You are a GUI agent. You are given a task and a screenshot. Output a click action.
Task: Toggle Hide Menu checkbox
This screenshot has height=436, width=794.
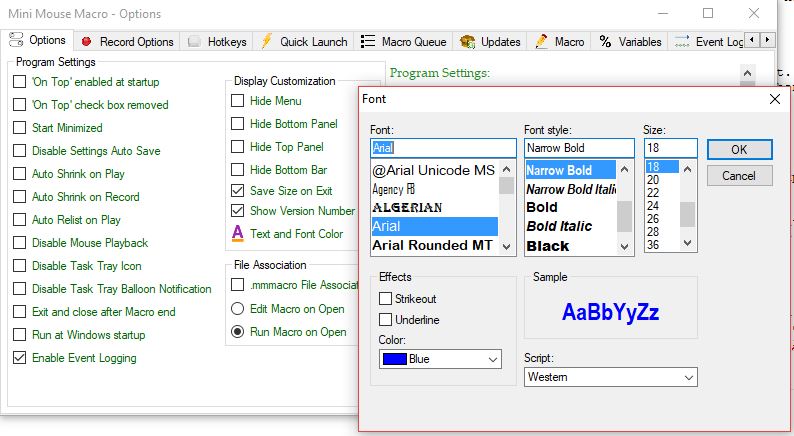(x=237, y=101)
